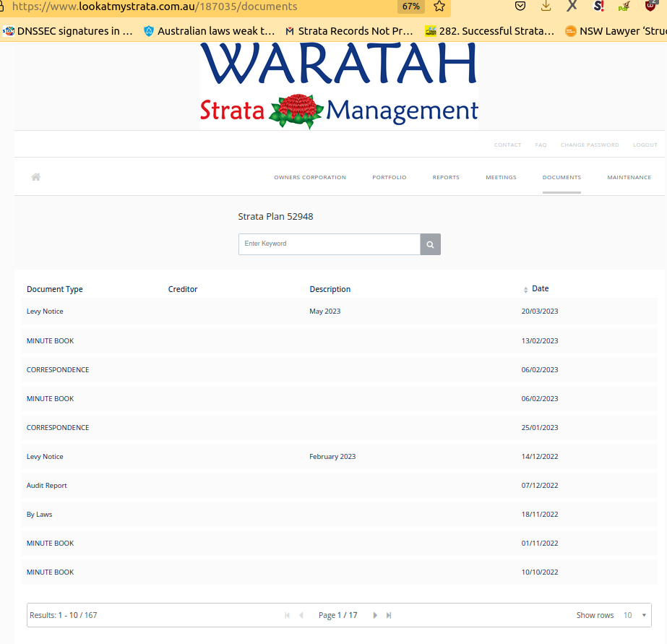
Task: Open '282. Successful Strata…' bookmark
Action: [x=490, y=31]
